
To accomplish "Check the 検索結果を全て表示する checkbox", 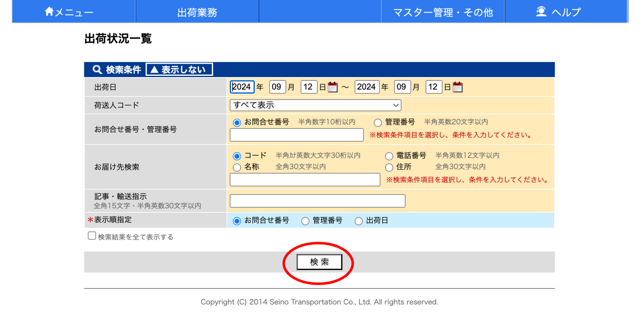I will click(92, 236).
